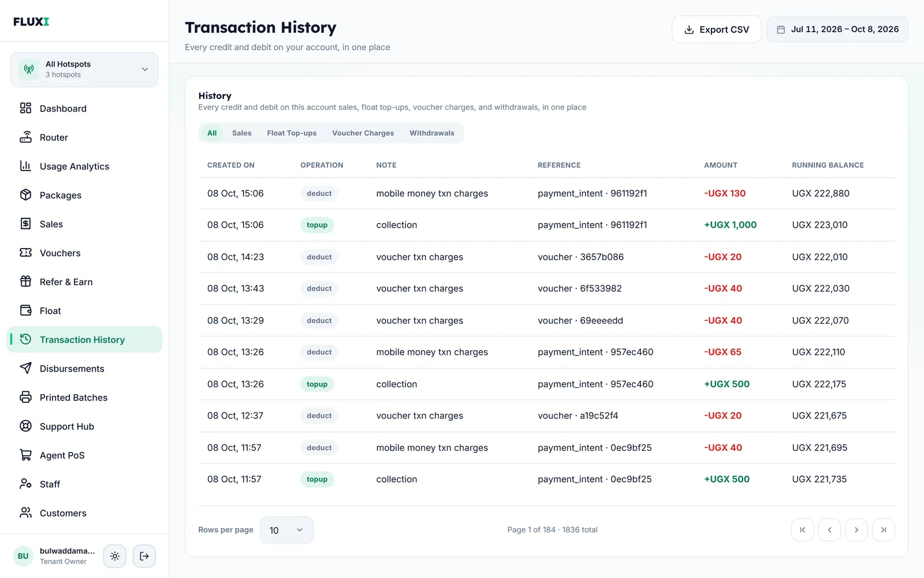The image size is (924, 578).
Task: Click the BU user avatar
Action: (23, 556)
